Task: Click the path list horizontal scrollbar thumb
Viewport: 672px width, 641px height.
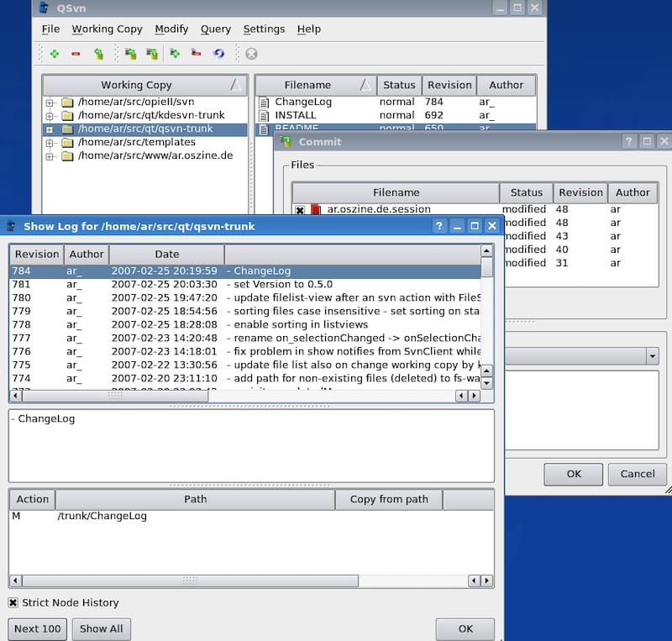Action: point(191,581)
